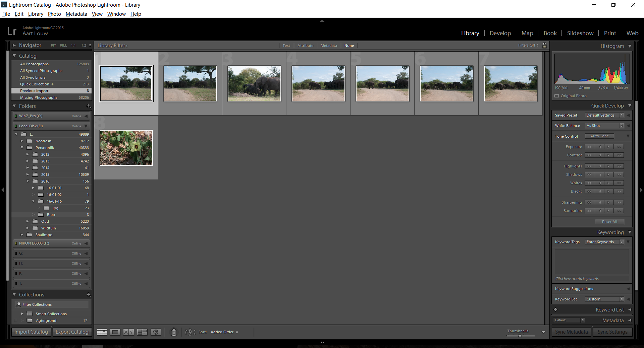Switch to Grid view icon

pyautogui.click(x=102, y=332)
